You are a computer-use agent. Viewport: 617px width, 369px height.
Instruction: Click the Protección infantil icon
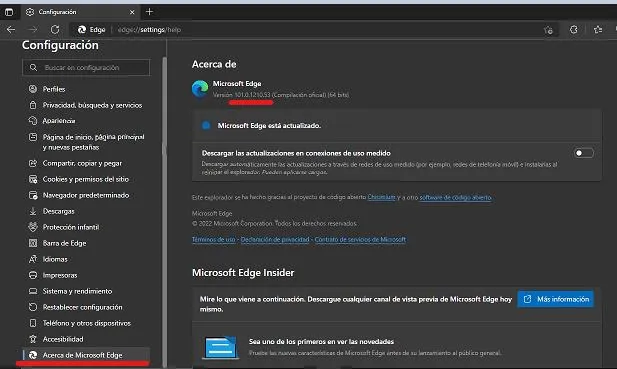point(33,227)
